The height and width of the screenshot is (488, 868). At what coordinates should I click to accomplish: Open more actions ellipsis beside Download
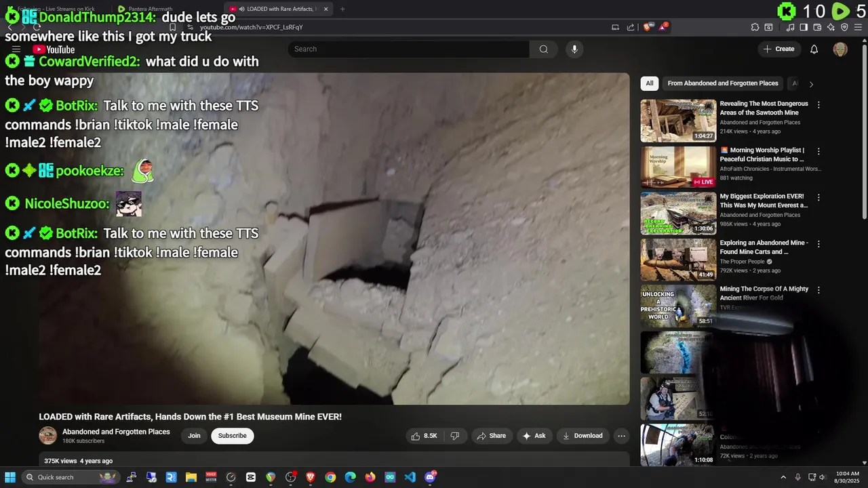[621, 436]
